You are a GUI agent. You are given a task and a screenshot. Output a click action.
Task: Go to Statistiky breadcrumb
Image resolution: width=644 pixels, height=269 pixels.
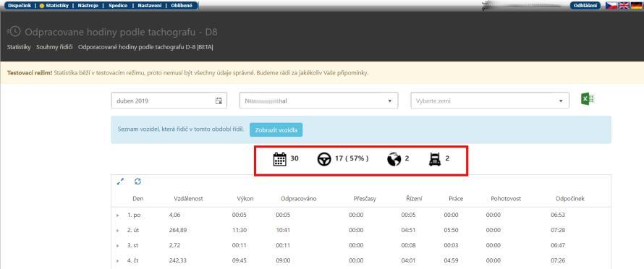19,47
